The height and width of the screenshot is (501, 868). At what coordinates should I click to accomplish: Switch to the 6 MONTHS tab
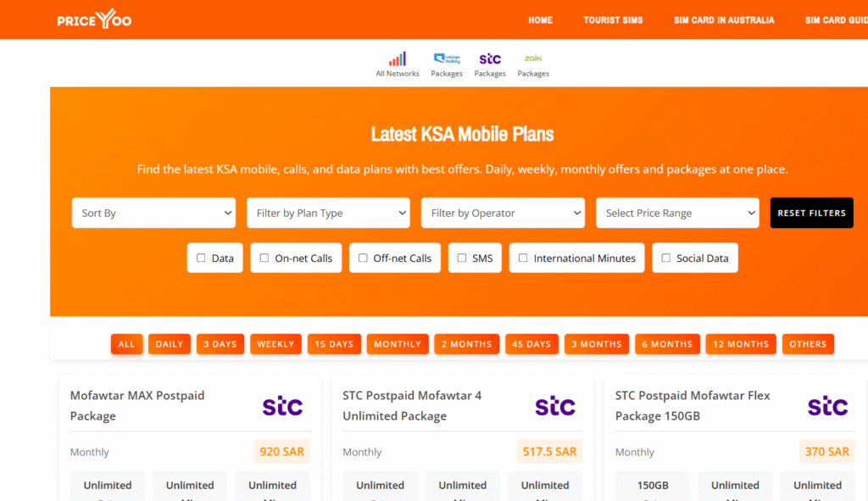pyautogui.click(x=668, y=344)
